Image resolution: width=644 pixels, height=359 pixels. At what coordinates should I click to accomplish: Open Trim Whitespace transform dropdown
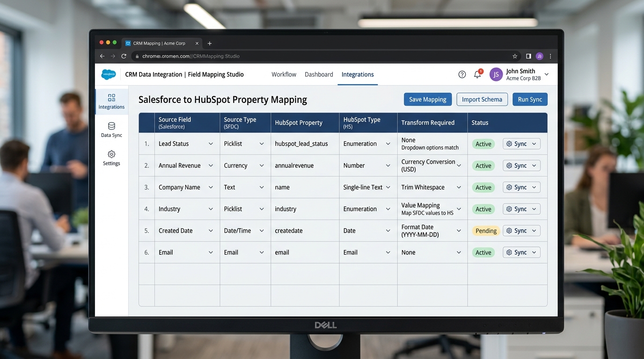(459, 187)
